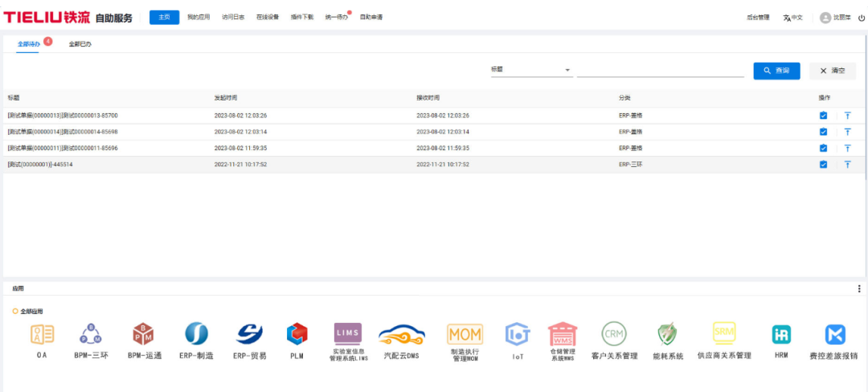Click the 分类 column header
This screenshot has height=392, width=868.
[624, 98]
